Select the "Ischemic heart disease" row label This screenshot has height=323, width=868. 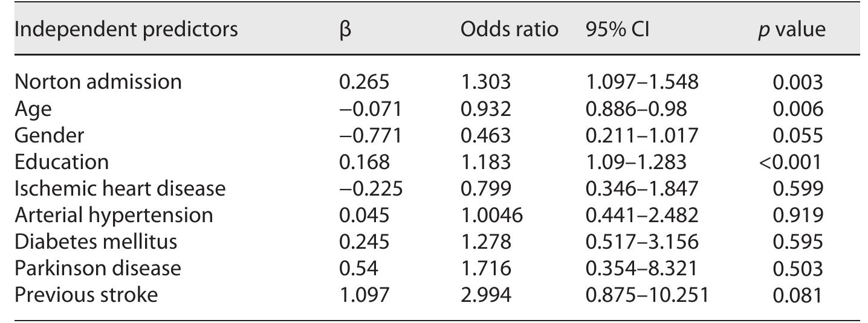(x=120, y=188)
